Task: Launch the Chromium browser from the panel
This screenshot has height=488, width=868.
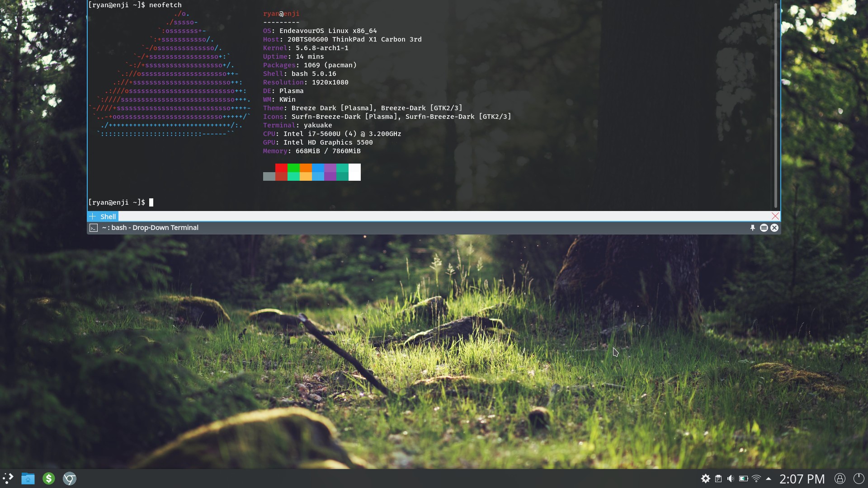Action: (x=70, y=479)
